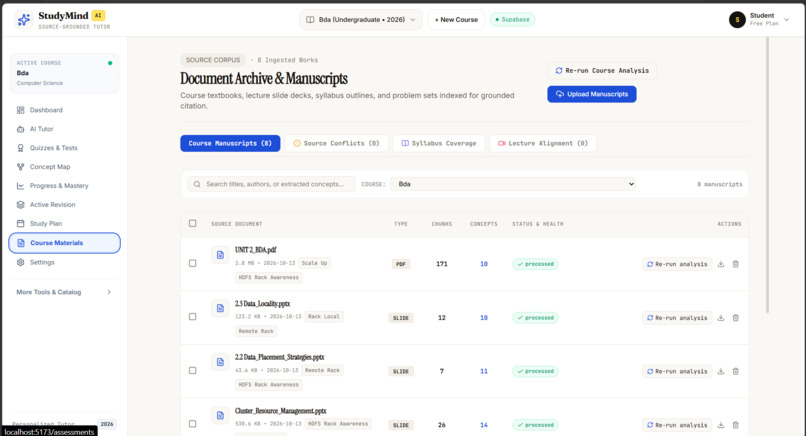Screen dimensions: 806x436
Task: Re-run analysis for UNIT 2_BDA.pdf
Action: click(x=677, y=264)
